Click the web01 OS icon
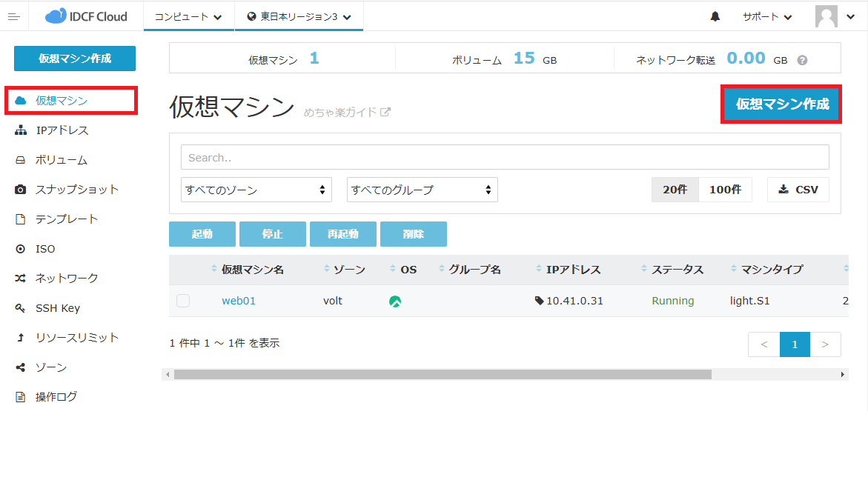868x480 pixels. pyautogui.click(x=395, y=301)
